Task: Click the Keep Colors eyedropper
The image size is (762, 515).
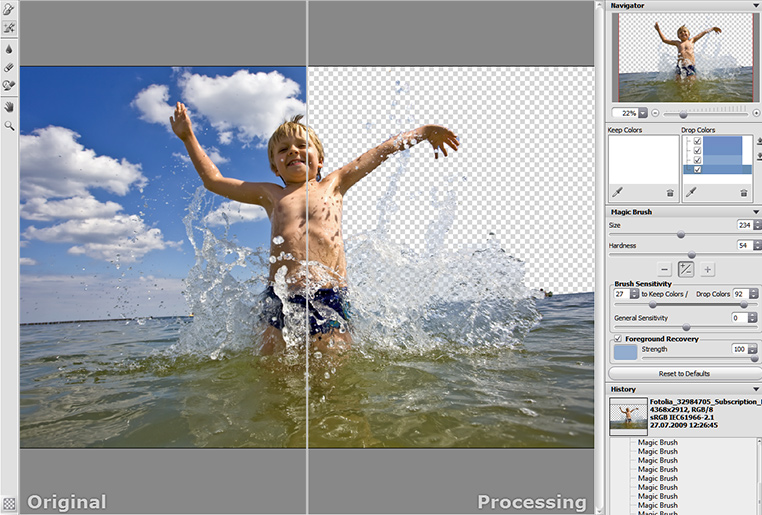Action: click(618, 193)
